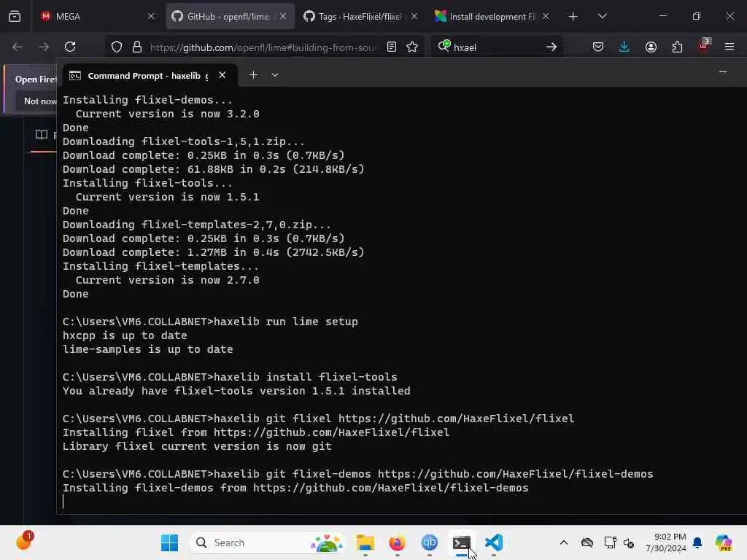This screenshot has width=747, height=560.
Task: Click the OneDrive cloud tray icon
Action: [x=587, y=542]
